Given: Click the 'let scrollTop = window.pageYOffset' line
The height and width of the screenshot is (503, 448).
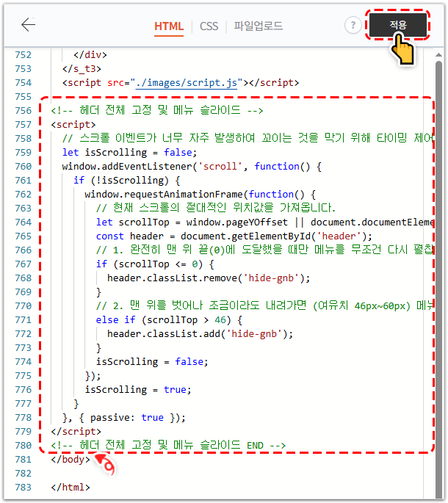Looking at the screenshot, I should tap(264, 222).
